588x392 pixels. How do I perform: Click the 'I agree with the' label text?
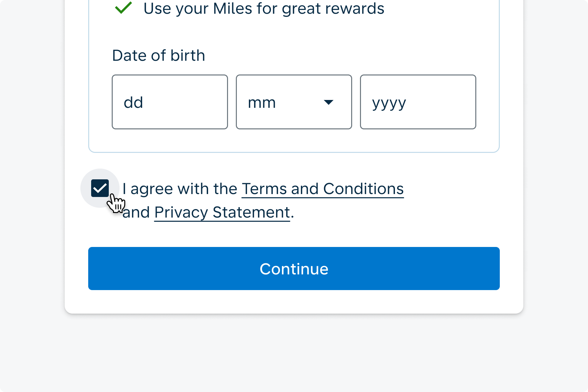coord(180,189)
